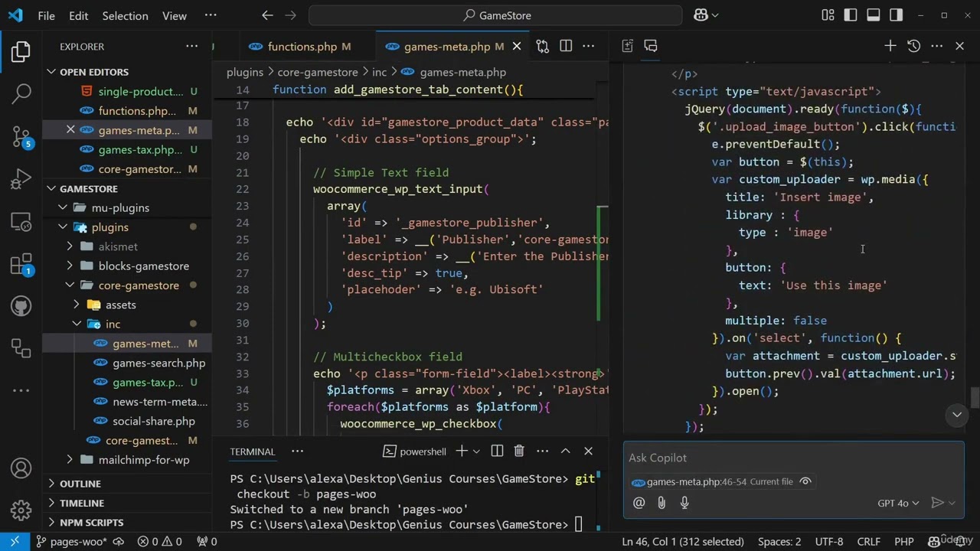Open new terminal launch profile dropdown
The image size is (980, 551).
tap(476, 452)
